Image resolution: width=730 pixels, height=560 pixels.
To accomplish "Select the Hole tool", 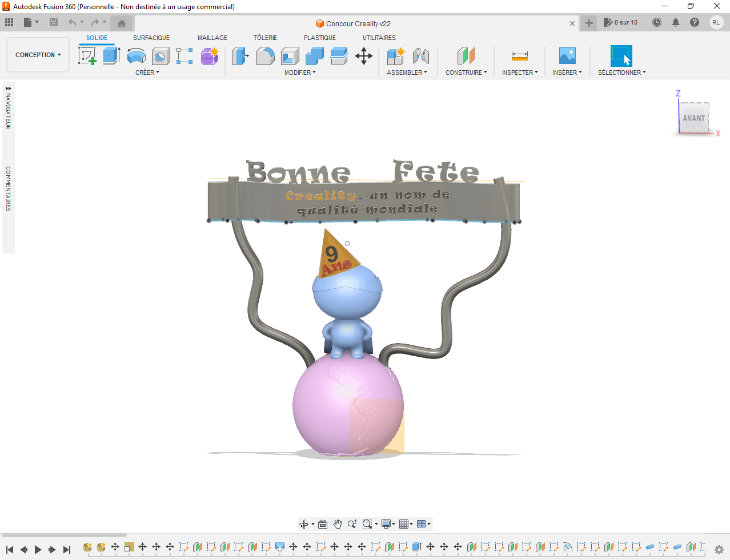I will pyautogui.click(x=161, y=56).
